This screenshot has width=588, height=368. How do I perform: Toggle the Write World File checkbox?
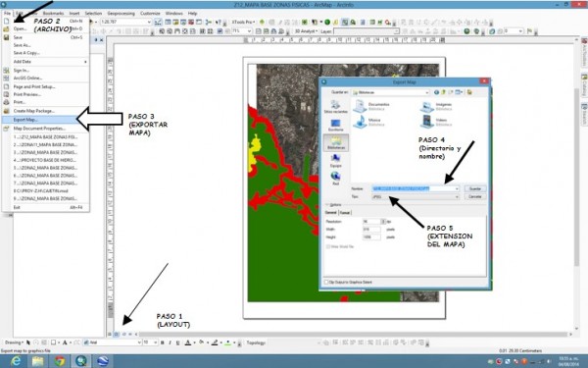(328, 246)
